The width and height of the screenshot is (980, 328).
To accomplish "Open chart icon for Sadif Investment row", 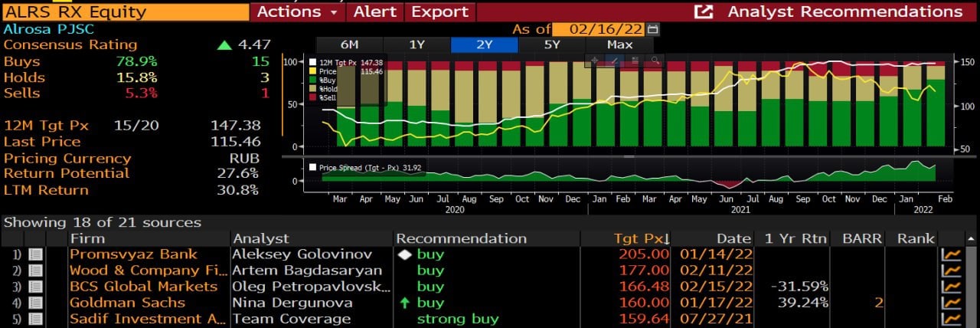I will [x=952, y=319].
